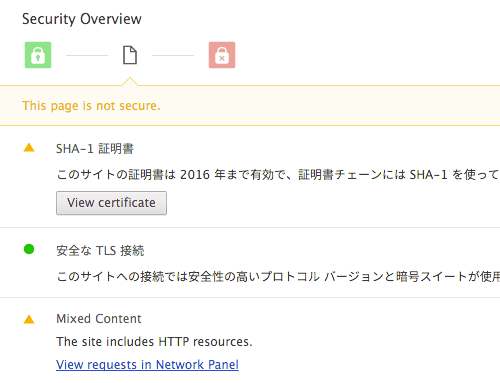
Task: Click the page document icon
Action: pos(130,55)
